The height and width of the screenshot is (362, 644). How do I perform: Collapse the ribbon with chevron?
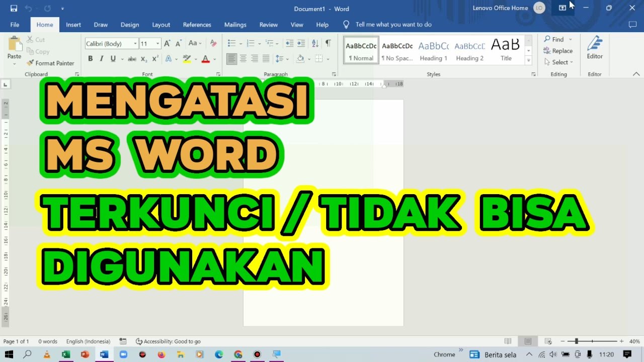[636, 74]
